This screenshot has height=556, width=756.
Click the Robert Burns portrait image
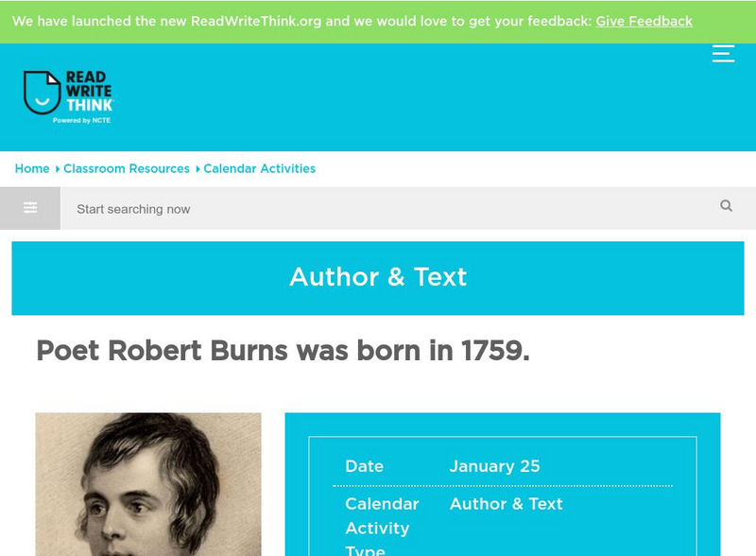[148, 484]
